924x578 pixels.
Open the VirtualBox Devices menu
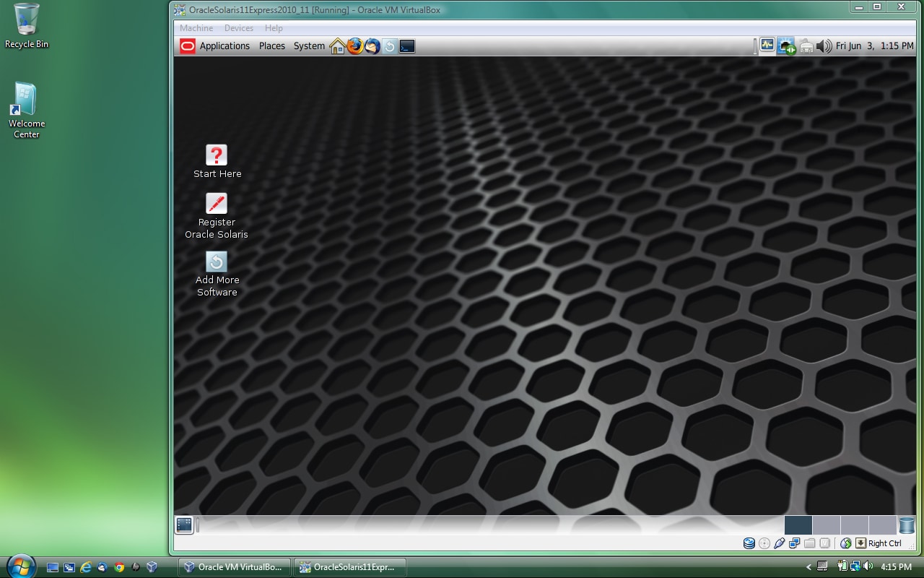point(239,28)
